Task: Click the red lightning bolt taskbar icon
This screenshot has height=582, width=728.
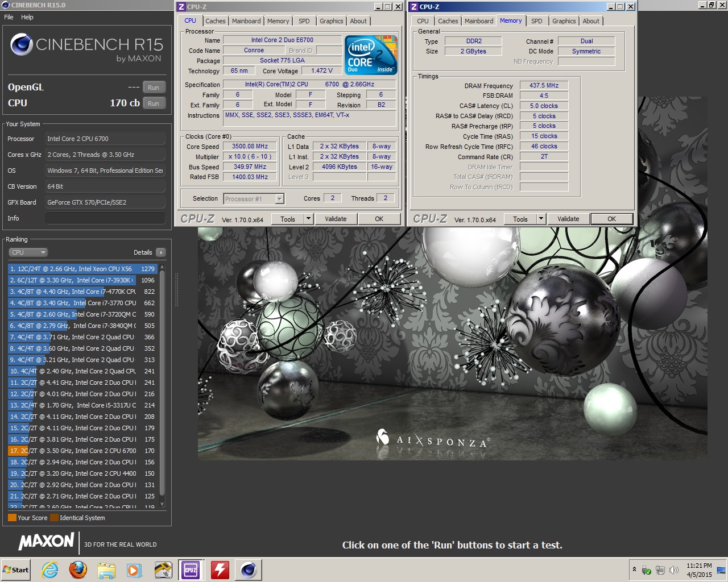Action: click(x=220, y=569)
